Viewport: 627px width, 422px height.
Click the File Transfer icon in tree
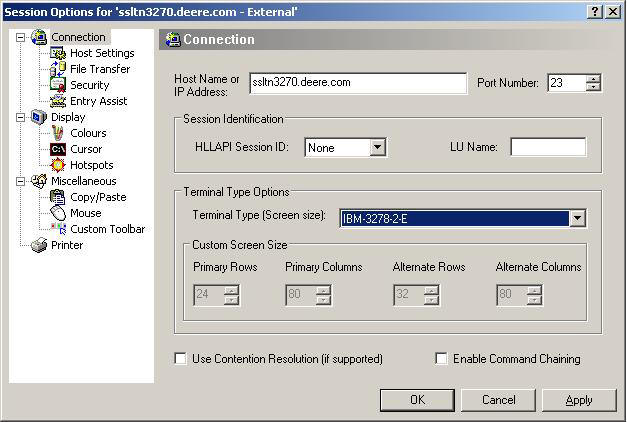[x=58, y=69]
